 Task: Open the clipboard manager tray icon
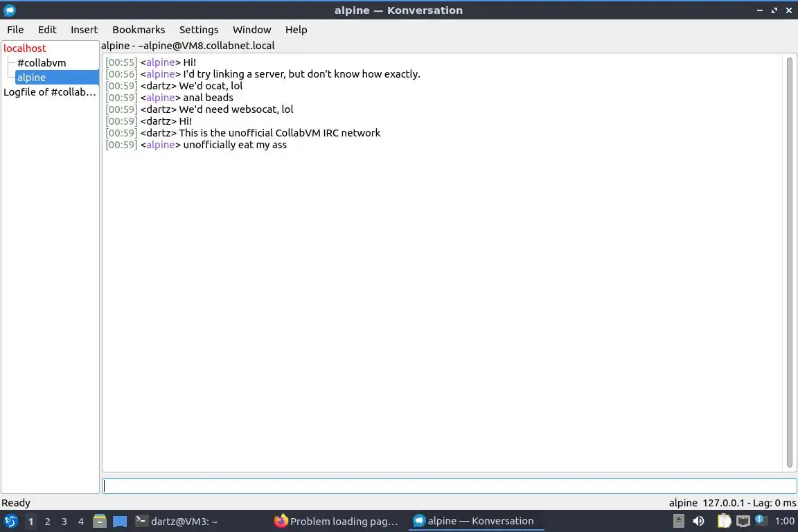[x=724, y=521]
